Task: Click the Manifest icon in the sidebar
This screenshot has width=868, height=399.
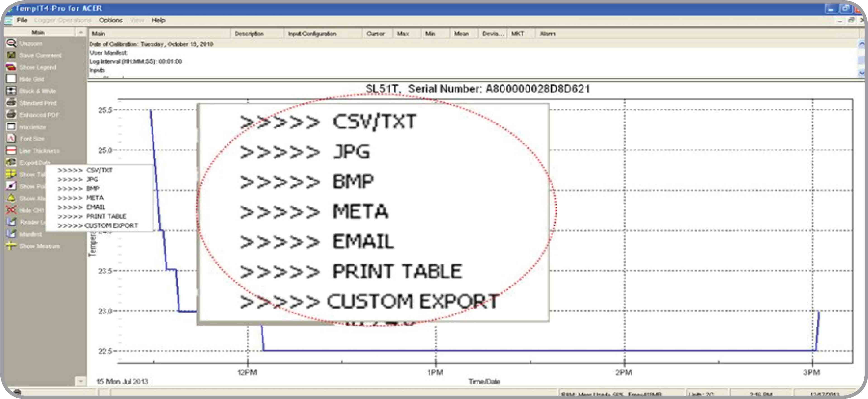Action: pyautogui.click(x=11, y=233)
